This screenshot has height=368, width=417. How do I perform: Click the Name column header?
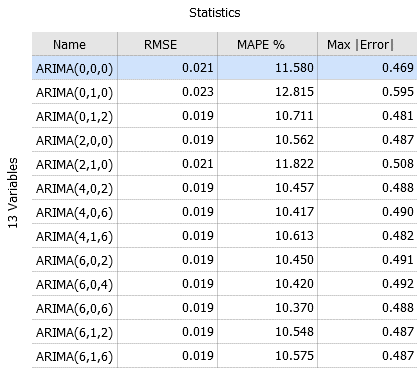[75, 44]
